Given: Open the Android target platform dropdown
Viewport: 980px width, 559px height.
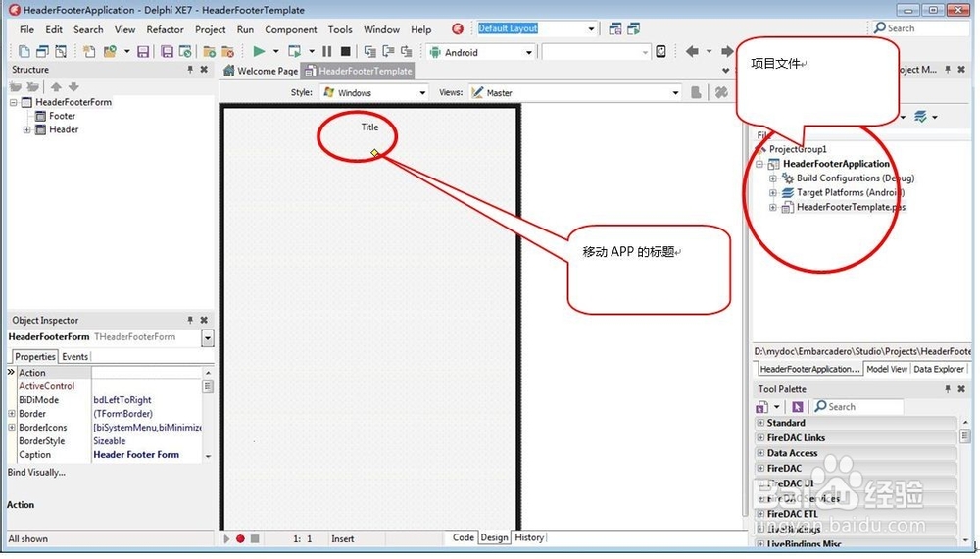Looking at the screenshot, I should coord(529,53).
